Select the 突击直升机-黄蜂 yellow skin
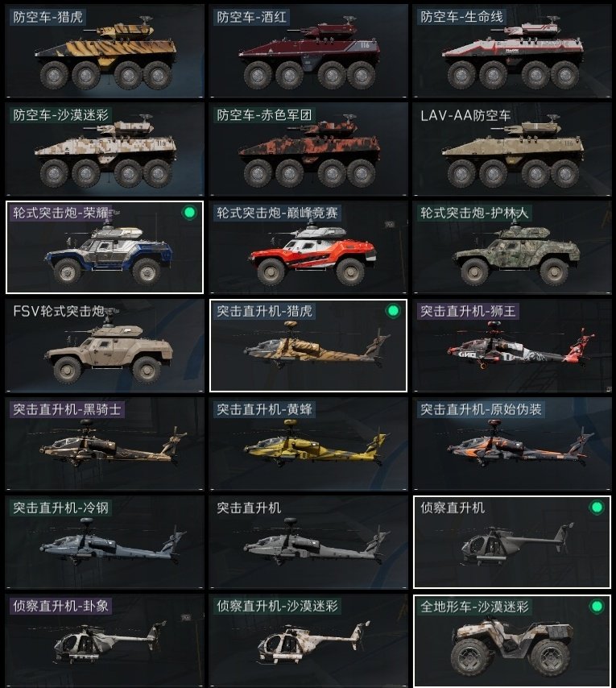 pyautogui.click(x=308, y=444)
